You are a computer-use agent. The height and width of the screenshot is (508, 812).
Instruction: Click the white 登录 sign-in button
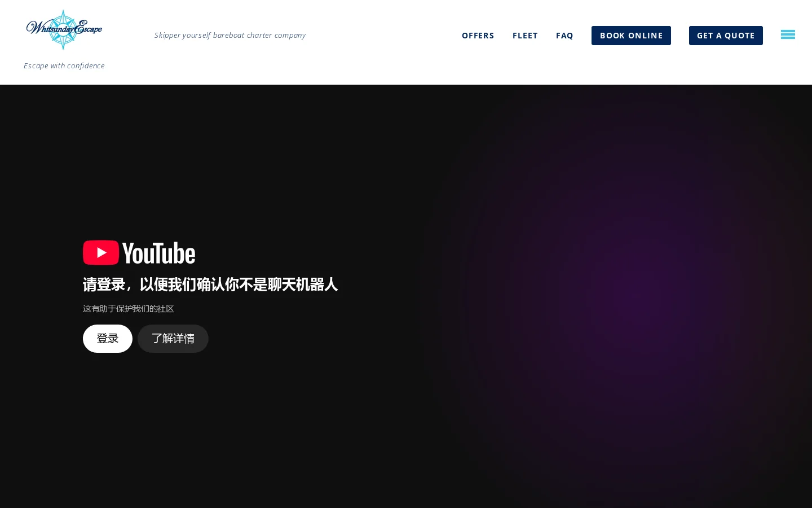108,339
